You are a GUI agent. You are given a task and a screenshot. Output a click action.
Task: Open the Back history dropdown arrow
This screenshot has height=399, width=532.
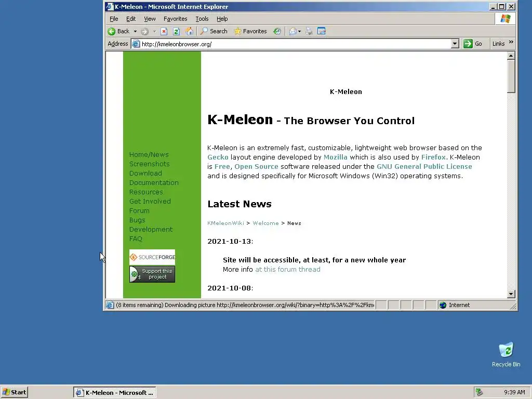click(135, 31)
